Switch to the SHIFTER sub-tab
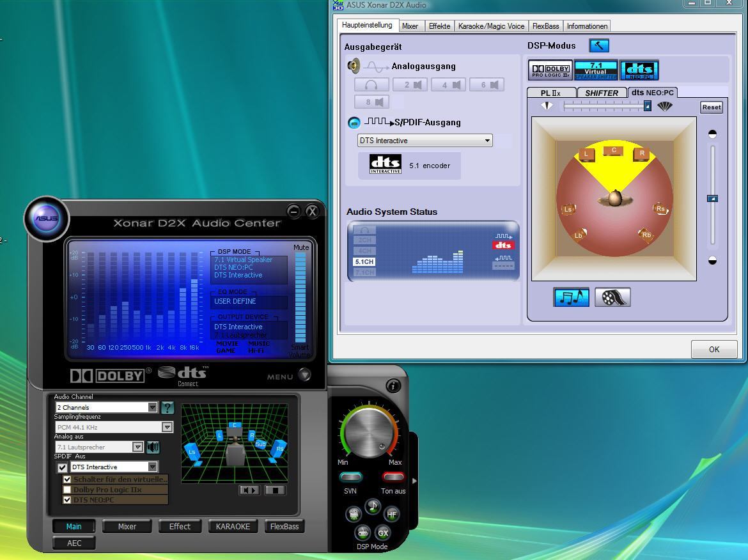The image size is (748, 560). (x=602, y=93)
